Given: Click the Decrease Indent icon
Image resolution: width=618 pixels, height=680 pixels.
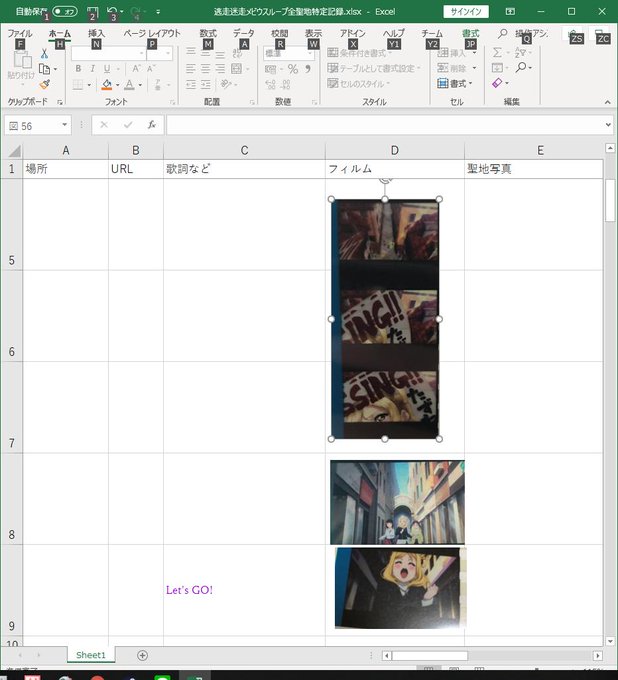Looking at the screenshot, I should [191, 84].
